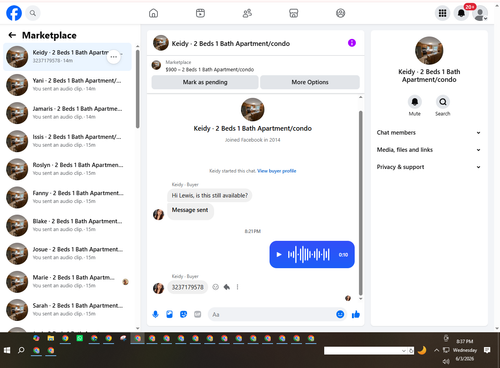Viewport: 500px width, 368px height.
Task: React to the 3237179578 message
Action: tap(216, 287)
